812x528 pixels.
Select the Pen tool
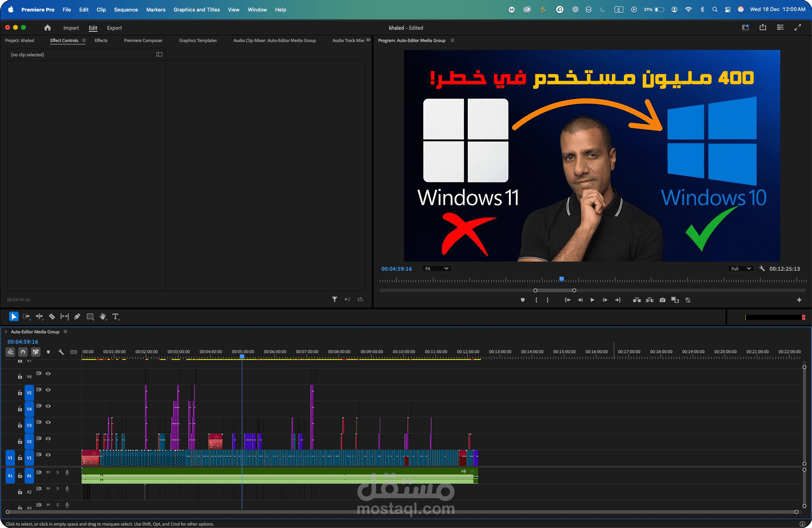[x=77, y=316]
